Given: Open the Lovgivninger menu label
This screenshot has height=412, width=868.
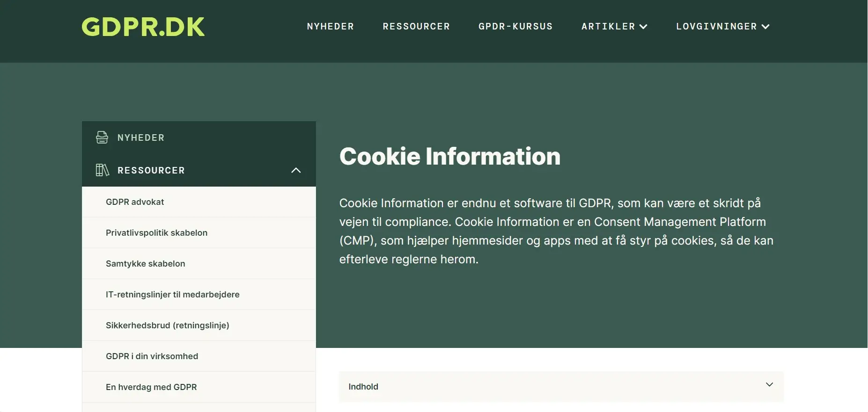Looking at the screenshot, I should tap(716, 27).
